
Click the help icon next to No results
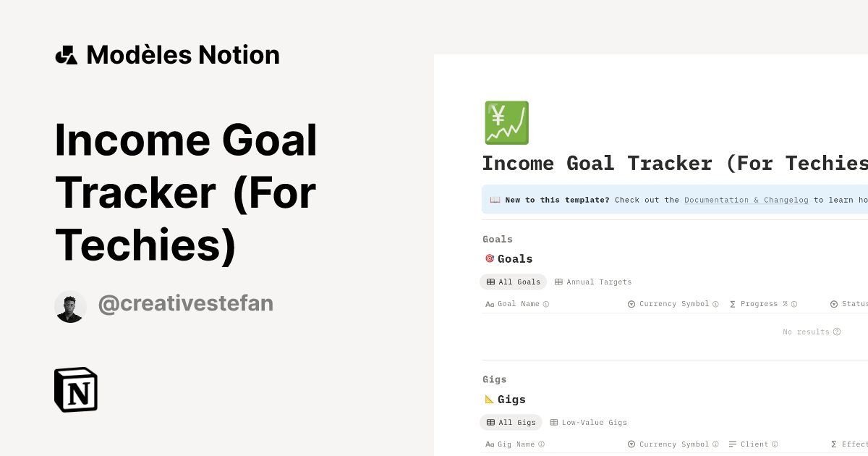[837, 331]
